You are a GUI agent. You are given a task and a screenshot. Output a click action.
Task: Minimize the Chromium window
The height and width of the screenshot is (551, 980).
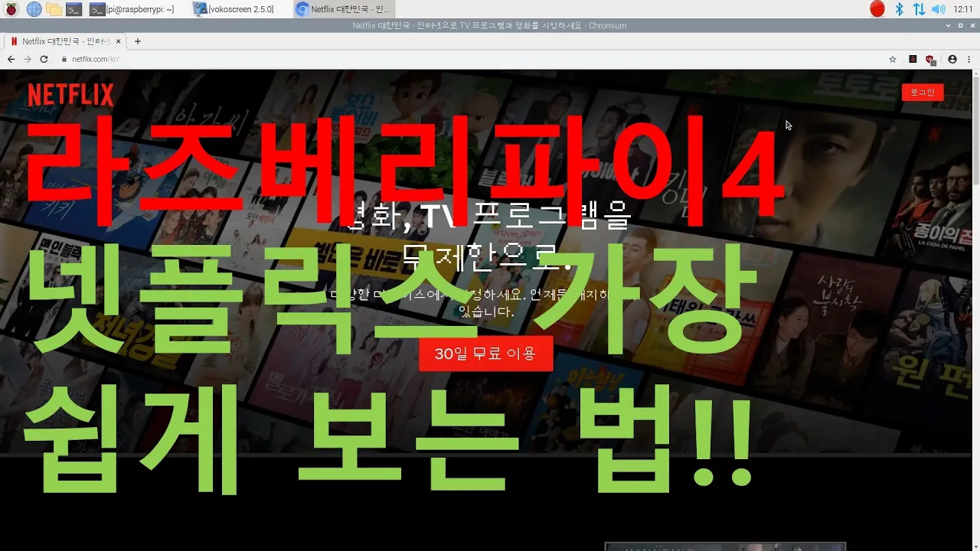coord(948,25)
